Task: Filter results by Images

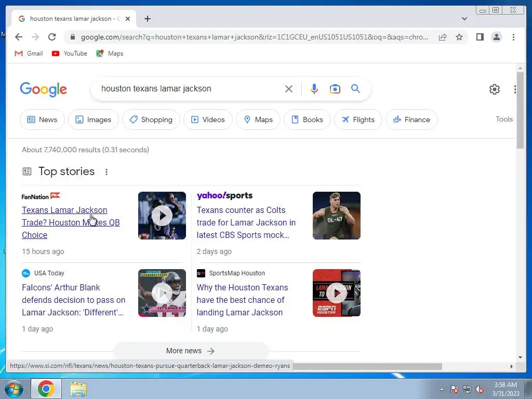Action: click(94, 119)
